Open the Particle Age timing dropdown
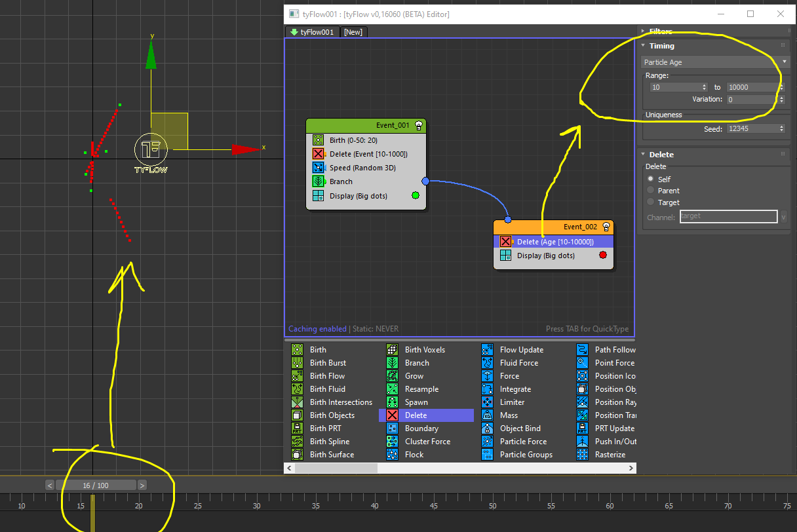797x532 pixels. pos(715,62)
